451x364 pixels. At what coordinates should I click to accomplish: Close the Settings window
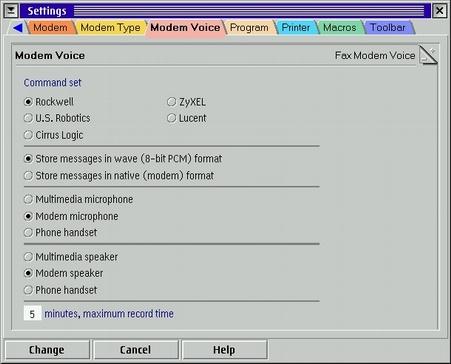pyautogui.click(x=439, y=11)
